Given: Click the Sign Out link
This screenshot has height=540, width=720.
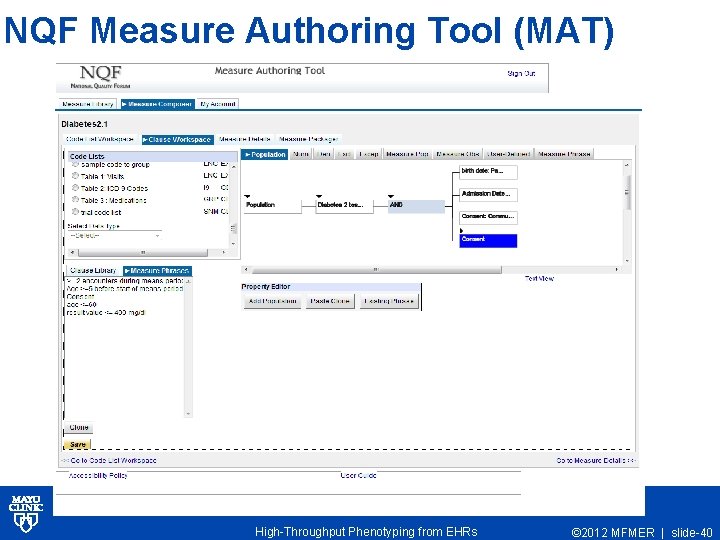Looking at the screenshot, I should pyautogui.click(x=521, y=73).
